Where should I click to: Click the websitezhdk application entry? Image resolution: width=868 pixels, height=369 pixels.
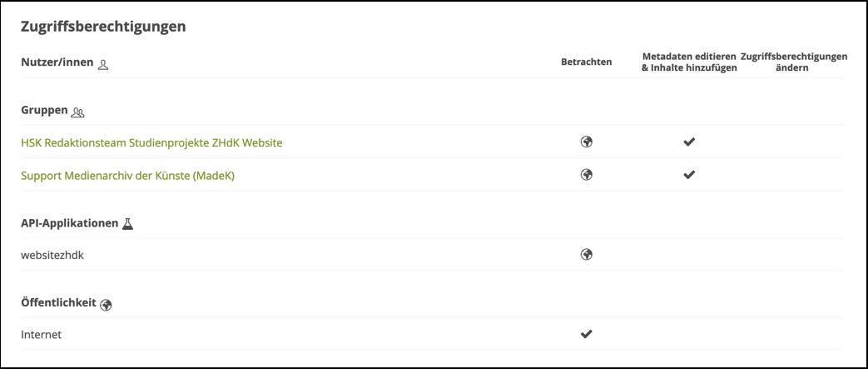[52, 255]
